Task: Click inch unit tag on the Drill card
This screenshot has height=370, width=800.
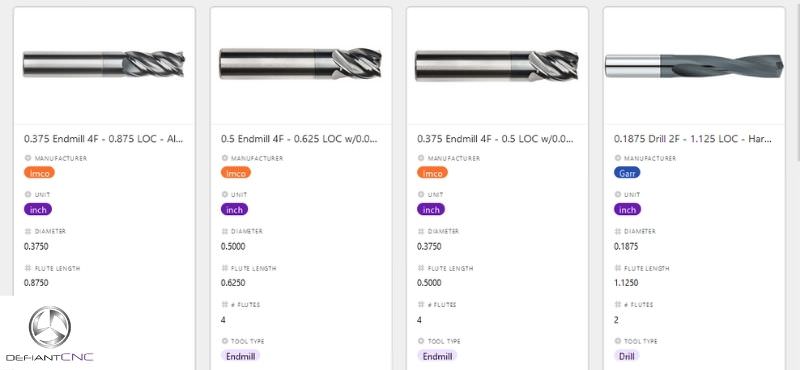Action: [628, 210]
